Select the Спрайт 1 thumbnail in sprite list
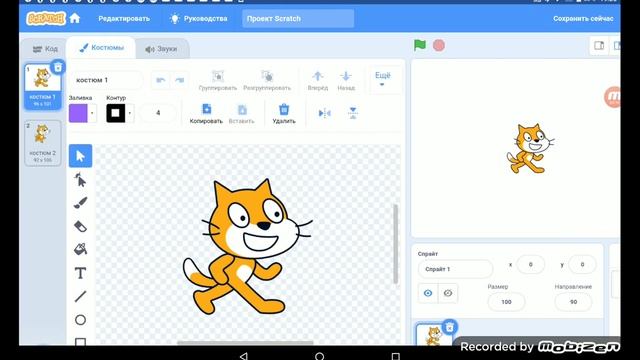Image resolution: width=640 pixels, height=360 pixels. [x=433, y=334]
